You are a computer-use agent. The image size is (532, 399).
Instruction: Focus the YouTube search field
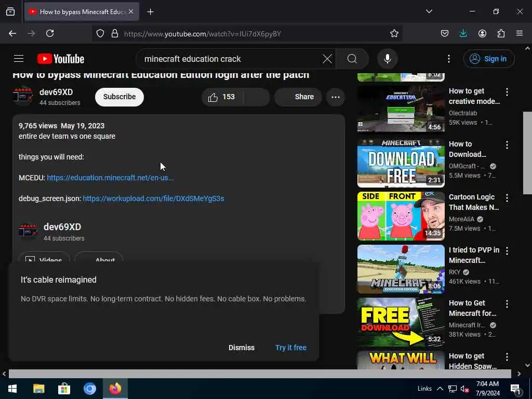(231, 59)
